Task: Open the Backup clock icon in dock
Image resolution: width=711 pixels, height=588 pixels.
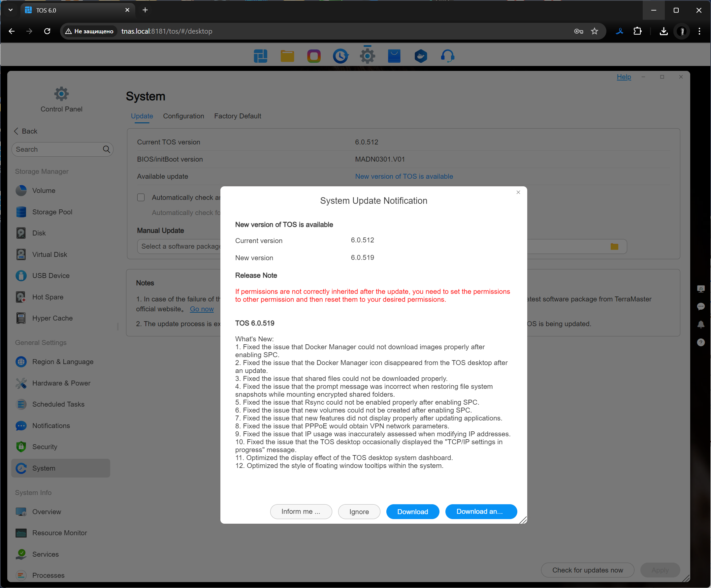Action: coord(340,56)
